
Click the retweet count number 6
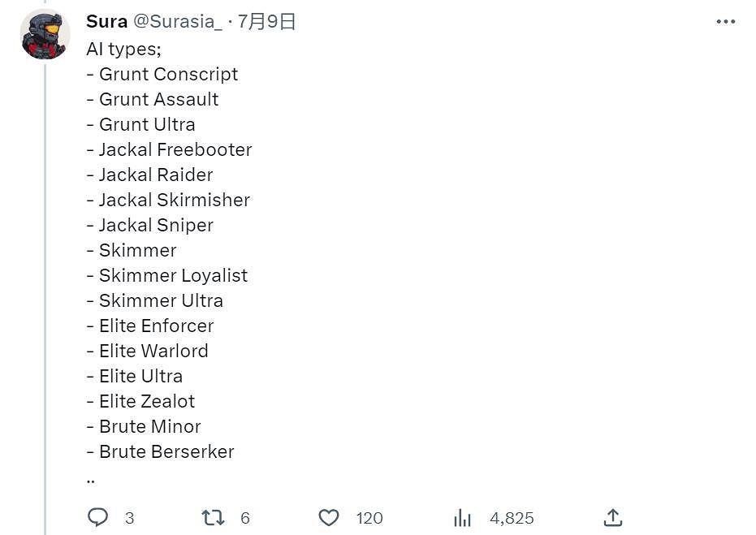pos(245,518)
